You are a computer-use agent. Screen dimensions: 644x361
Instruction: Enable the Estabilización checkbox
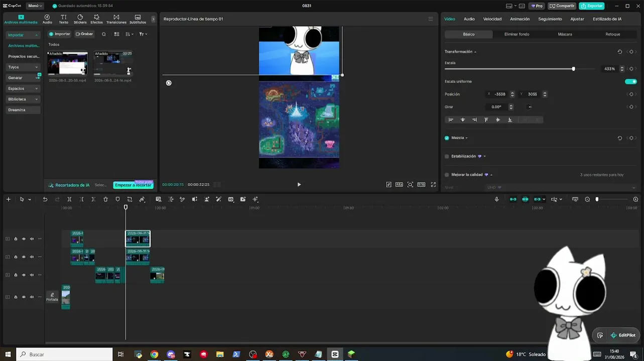point(447,156)
